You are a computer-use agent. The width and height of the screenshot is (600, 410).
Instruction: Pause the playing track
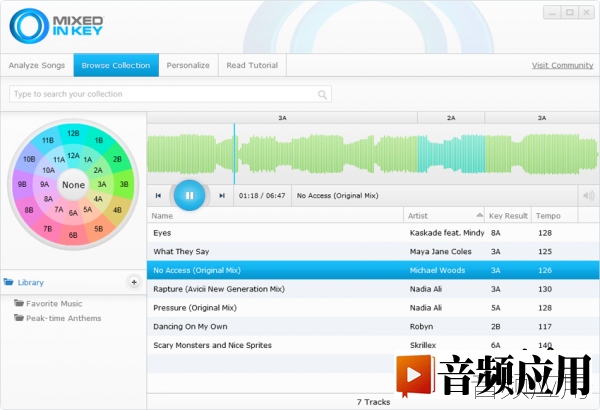click(189, 195)
